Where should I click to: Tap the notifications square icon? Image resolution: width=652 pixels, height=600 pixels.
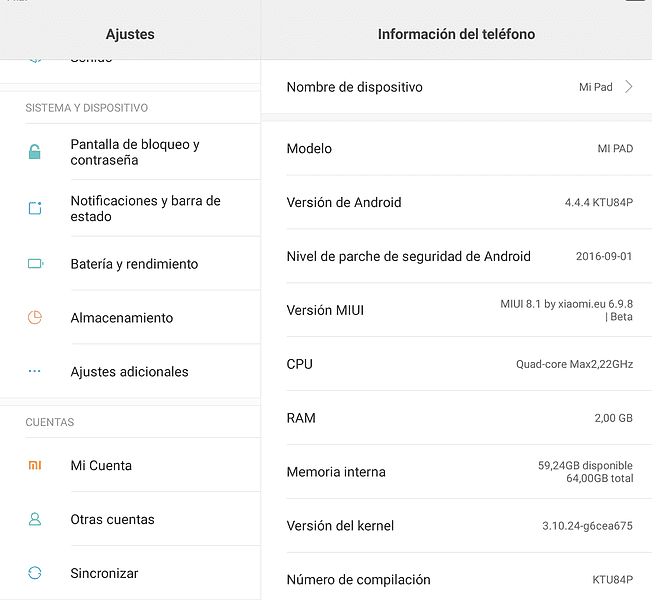[35, 208]
